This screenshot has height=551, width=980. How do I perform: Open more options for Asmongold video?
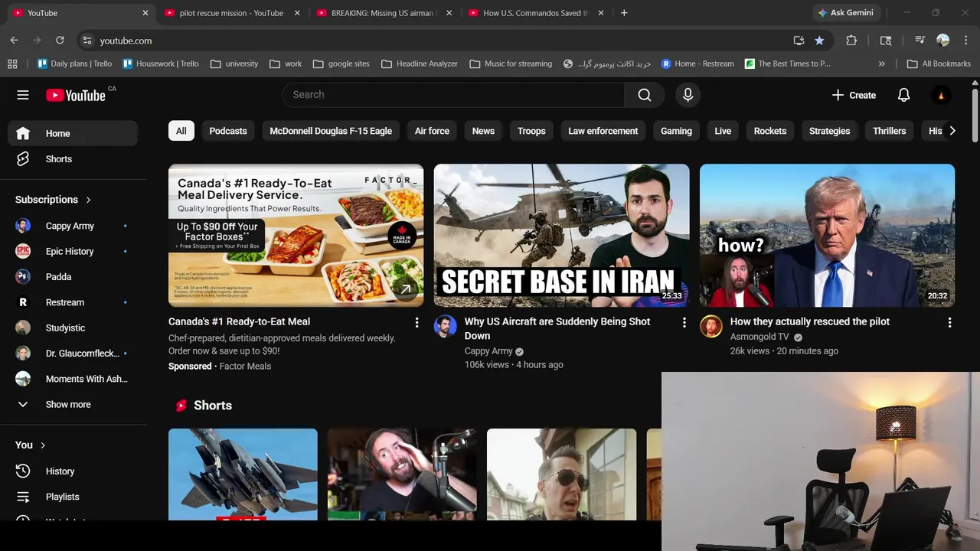949,323
